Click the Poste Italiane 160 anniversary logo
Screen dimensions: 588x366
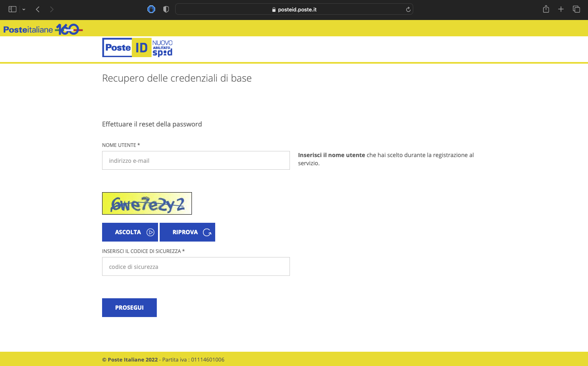coord(43,29)
